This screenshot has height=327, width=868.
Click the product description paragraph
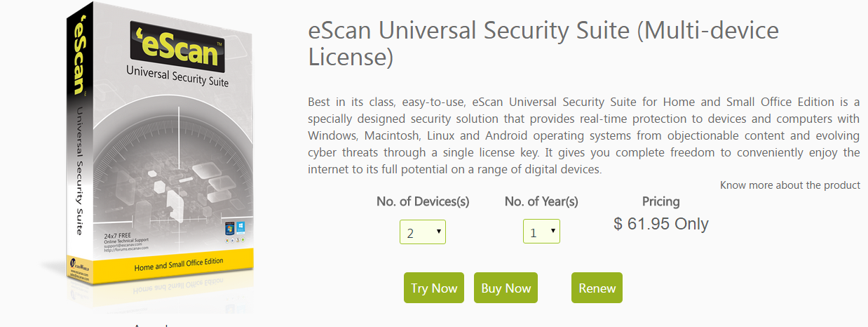pyautogui.click(x=583, y=135)
